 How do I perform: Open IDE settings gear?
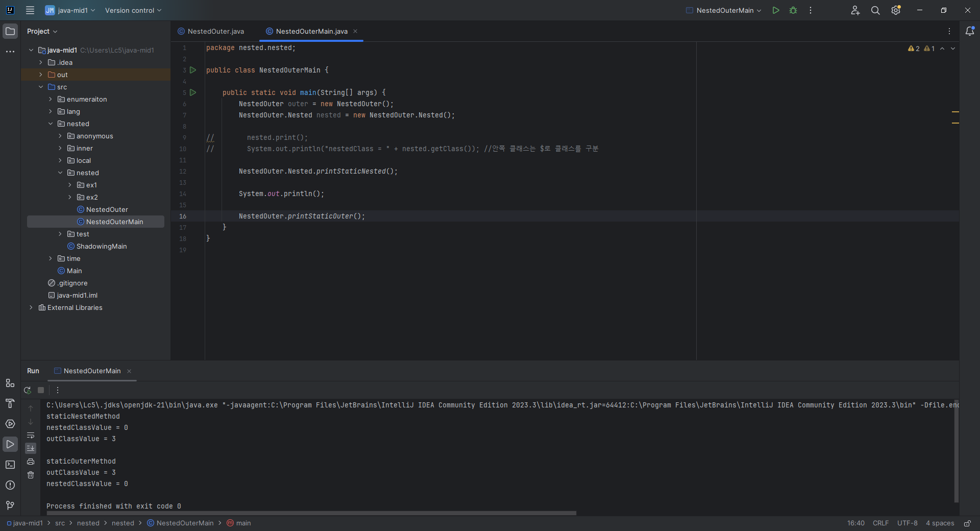pyautogui.click(x=896, y=10)
